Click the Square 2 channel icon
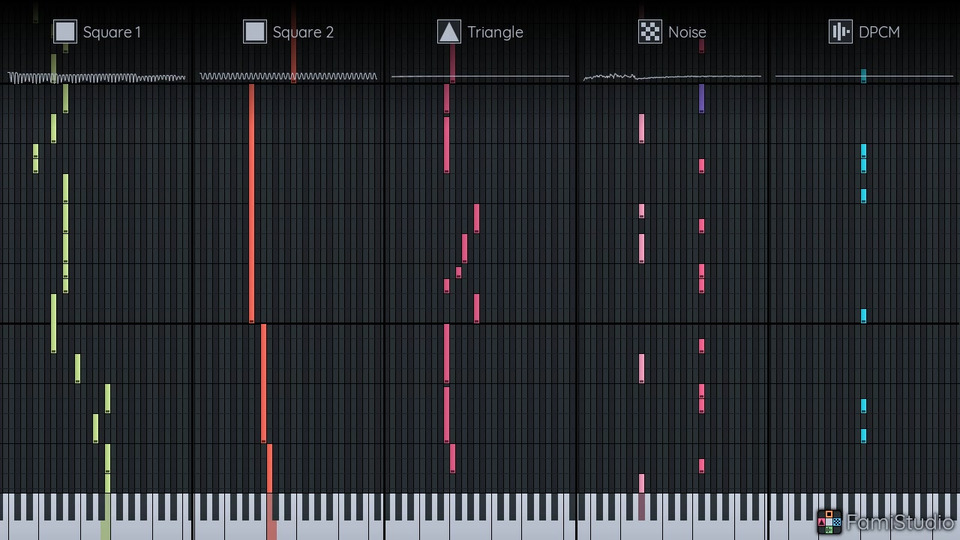The image size is (960, 540). [x=255, y=32]
